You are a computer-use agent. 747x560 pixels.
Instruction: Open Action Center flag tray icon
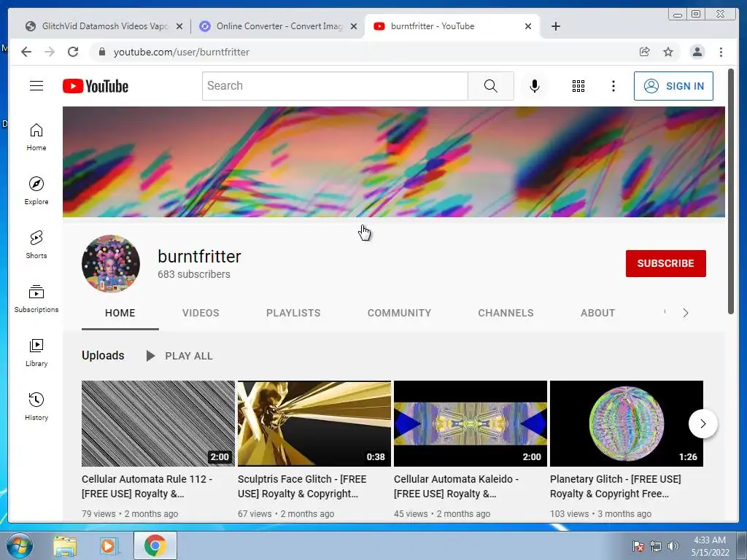point(638,546)
